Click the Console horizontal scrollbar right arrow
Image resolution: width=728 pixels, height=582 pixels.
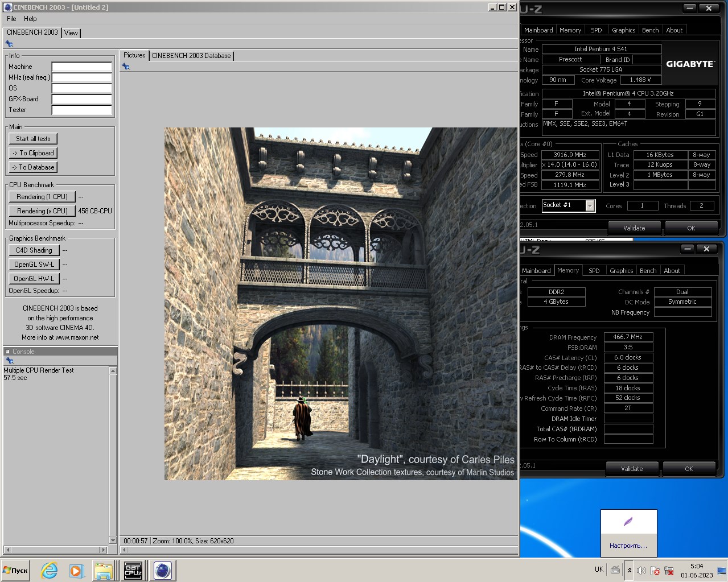click(103, 550)
